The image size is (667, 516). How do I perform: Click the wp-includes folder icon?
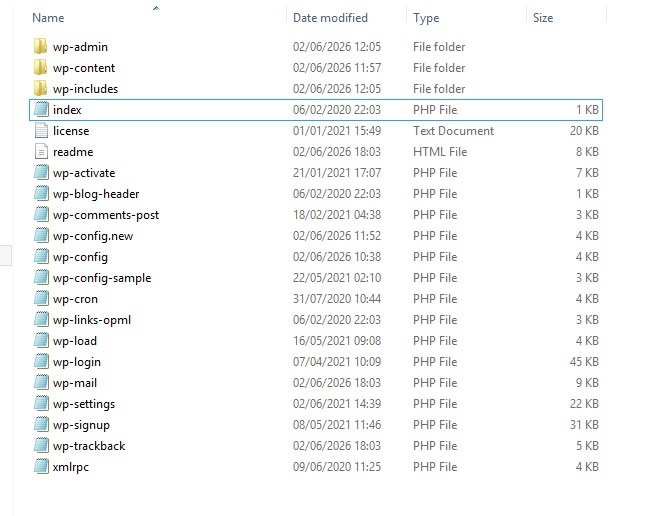click(x=40, y=88)
